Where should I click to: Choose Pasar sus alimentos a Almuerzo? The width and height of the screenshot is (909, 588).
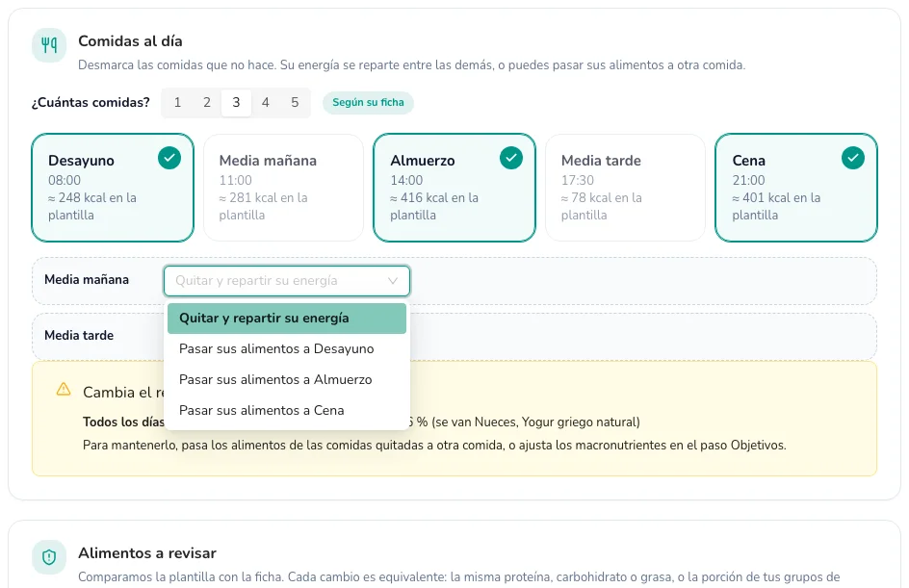[287, 379]
